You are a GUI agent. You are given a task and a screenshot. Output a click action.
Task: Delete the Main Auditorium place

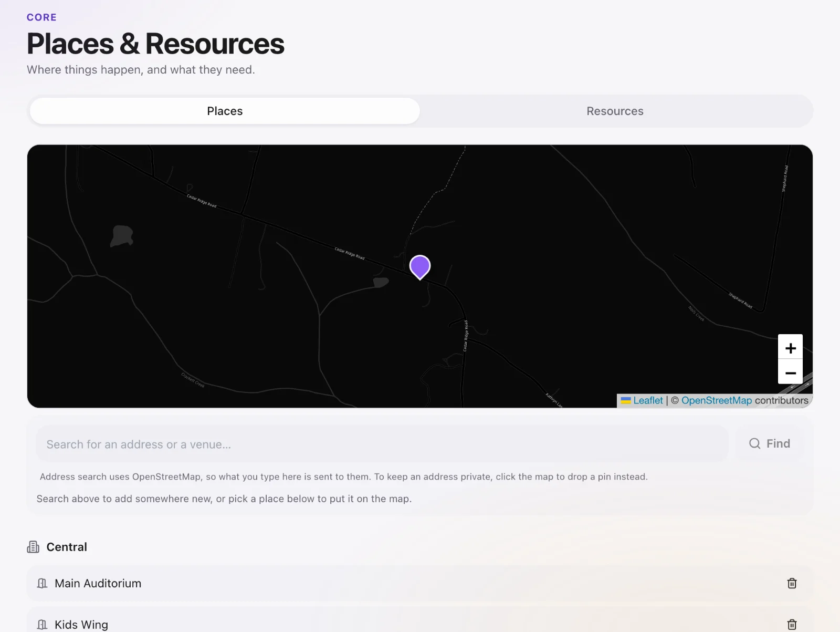pyautogui.click(x=792, y=583)
